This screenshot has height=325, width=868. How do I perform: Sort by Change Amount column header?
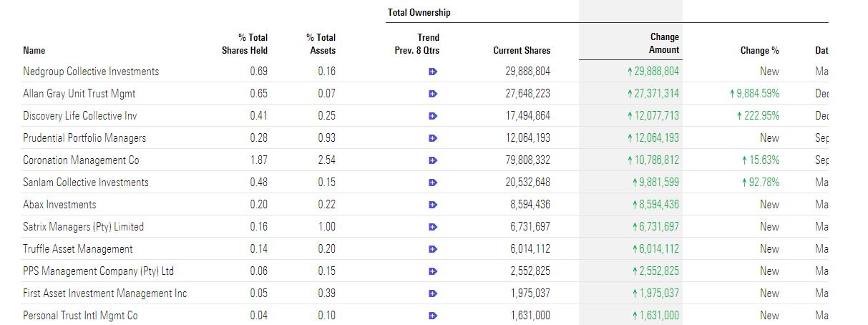(664, 44)
